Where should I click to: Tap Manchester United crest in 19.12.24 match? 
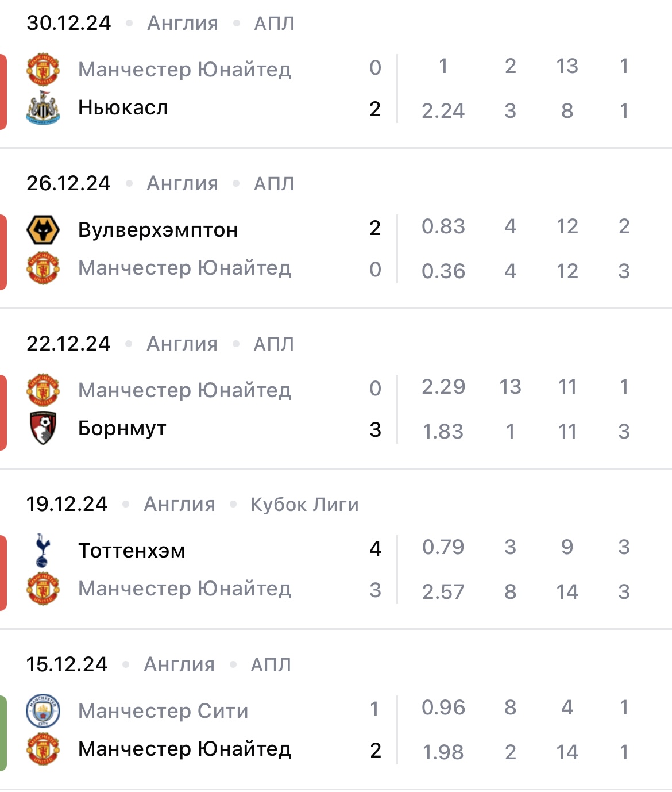43,589
